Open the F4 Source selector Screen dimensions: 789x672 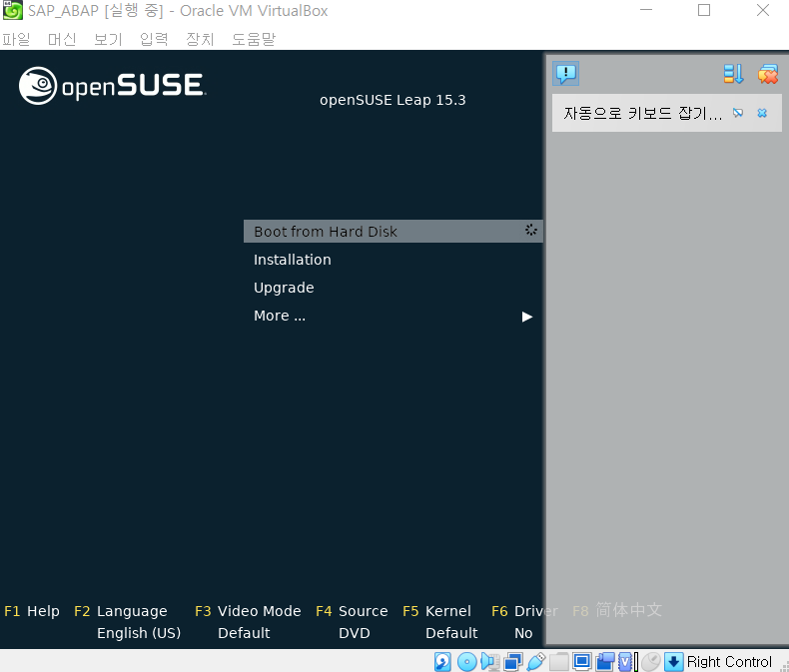click(352, 611)
